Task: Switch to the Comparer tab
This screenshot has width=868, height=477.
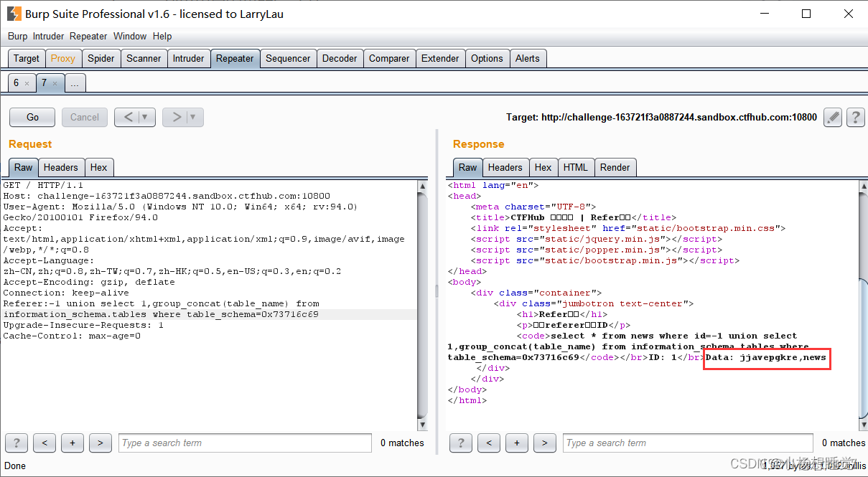Action: [x=389, y=58]
